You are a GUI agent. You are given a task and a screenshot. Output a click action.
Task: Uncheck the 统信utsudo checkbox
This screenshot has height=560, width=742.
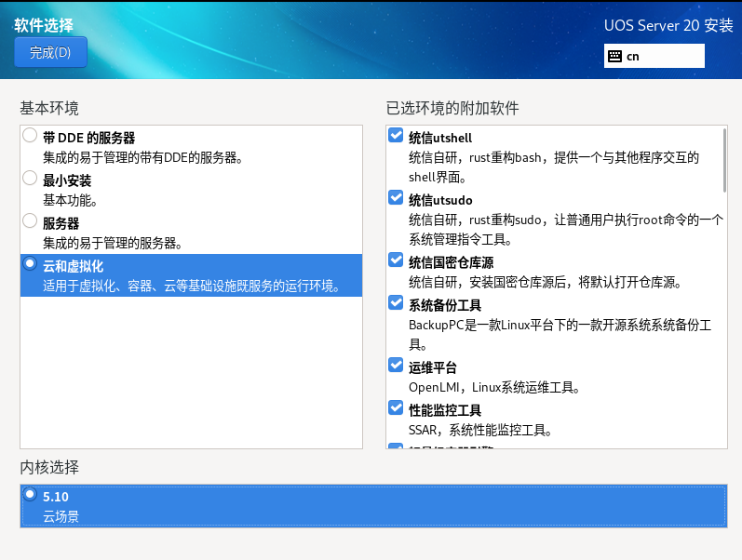click(396, 198)
